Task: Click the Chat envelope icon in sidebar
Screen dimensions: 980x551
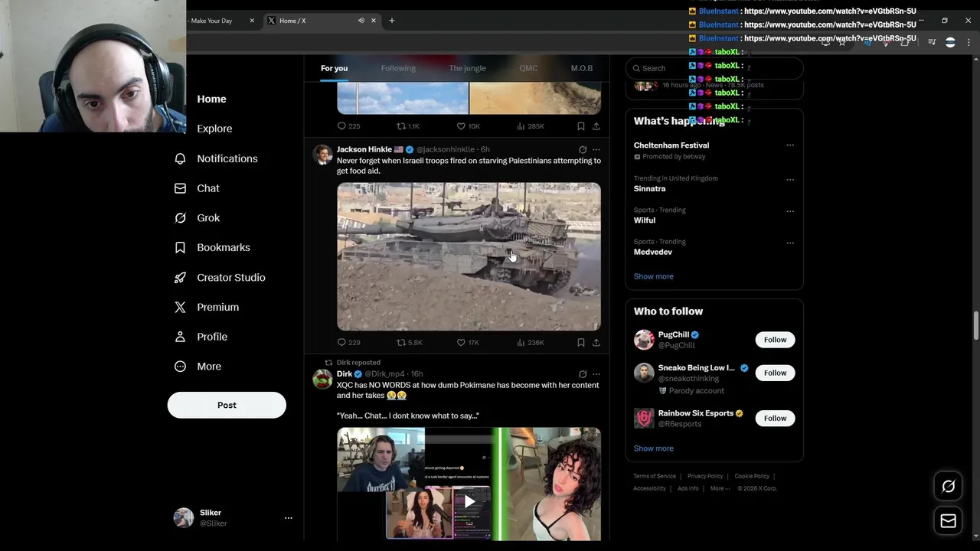Action: point(180,188)
